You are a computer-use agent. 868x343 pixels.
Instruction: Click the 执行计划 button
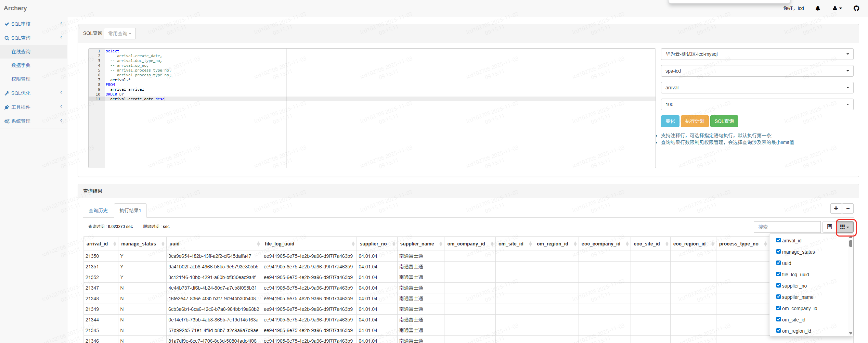(x=695, y=121)
